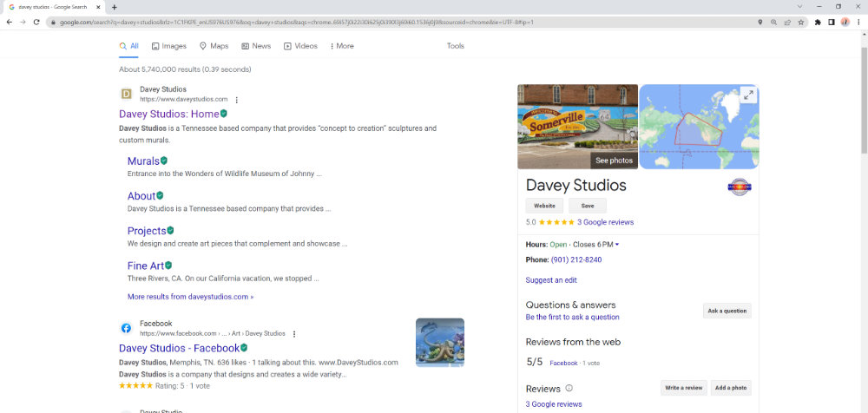
Task: Click verified shield next to Davey Studios: Home
Action: (224, 113)
